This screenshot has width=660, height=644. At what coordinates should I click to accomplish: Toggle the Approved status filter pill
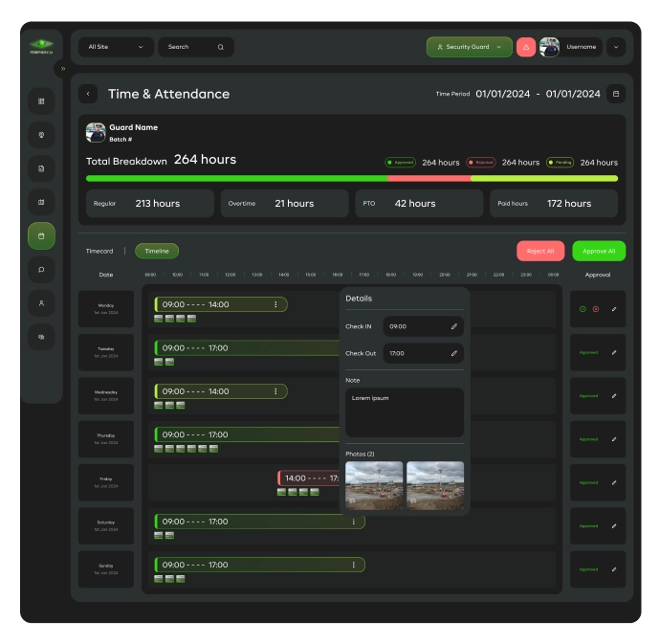tap(401, 163)
